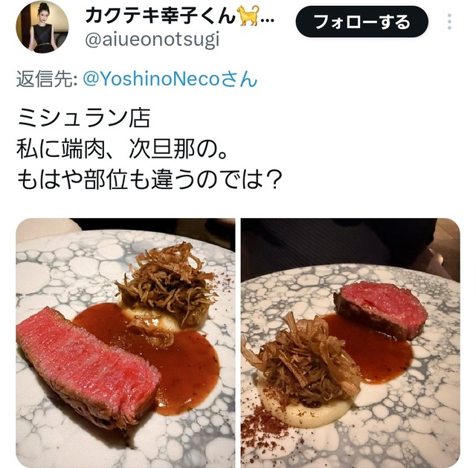Click the tweet line ミシュラン店
Viewport: 476px width, 468px height.
click(x=84, y=118)
